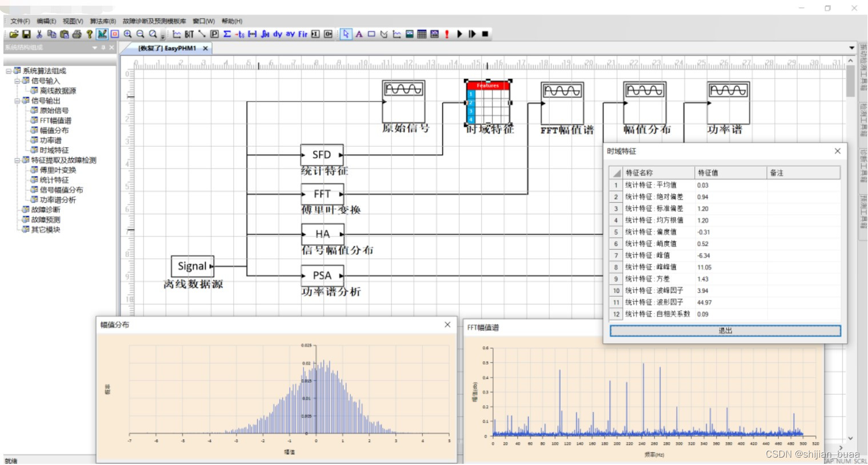The height and width of the screenshot is (465, 868).
Task: Toggle auto-hide pin on the left panel
Action: click(103, 48)
